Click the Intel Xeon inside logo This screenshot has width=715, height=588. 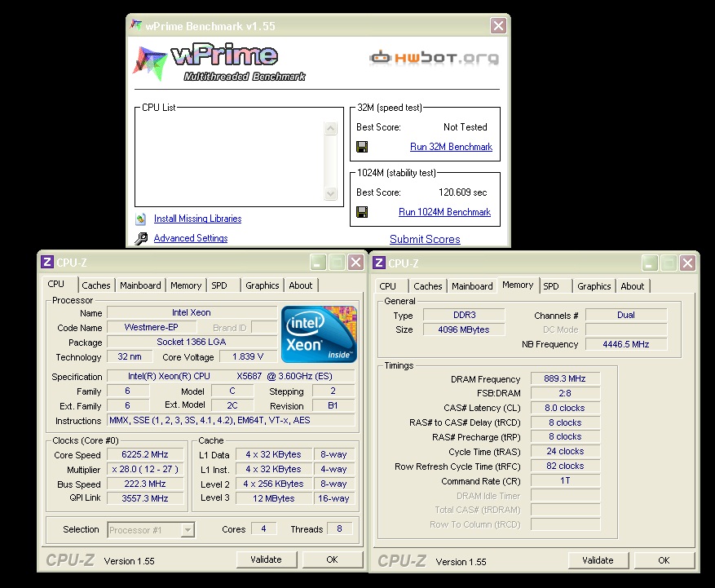319,334
